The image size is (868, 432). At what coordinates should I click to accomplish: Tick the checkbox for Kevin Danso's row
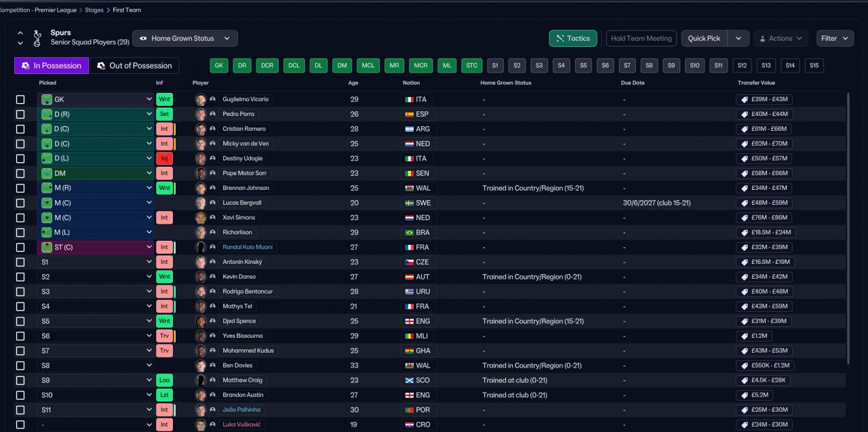pos(20,277)
